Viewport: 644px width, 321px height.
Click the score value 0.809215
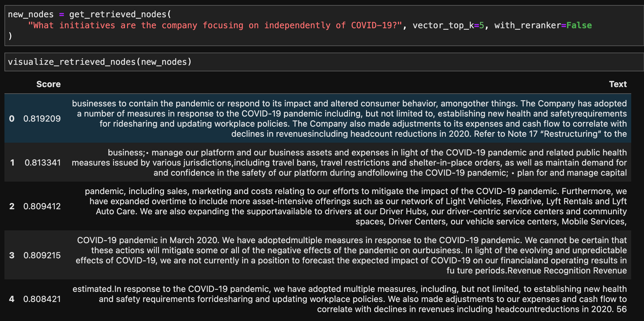[42, 255]
